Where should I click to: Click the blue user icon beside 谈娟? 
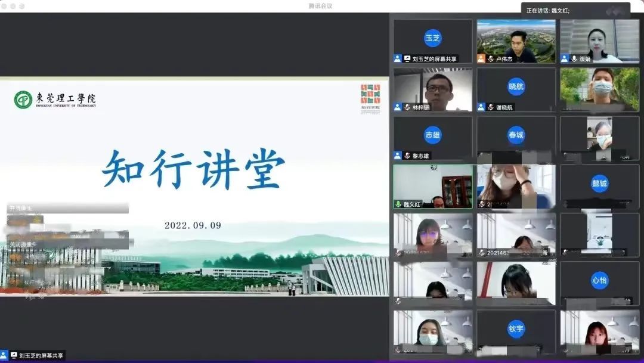[565, 59]
